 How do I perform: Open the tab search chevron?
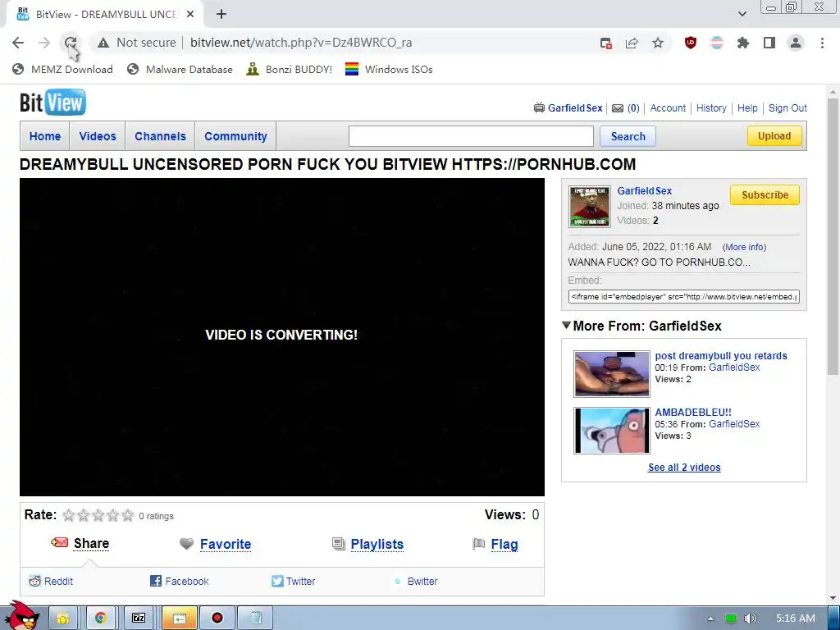[742, 14]
